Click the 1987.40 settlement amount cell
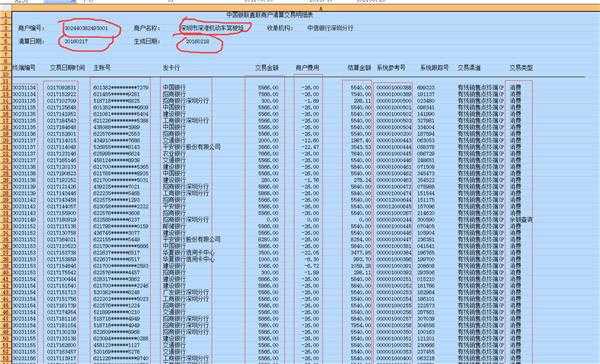The image size is (600, 364). [361, 140]
